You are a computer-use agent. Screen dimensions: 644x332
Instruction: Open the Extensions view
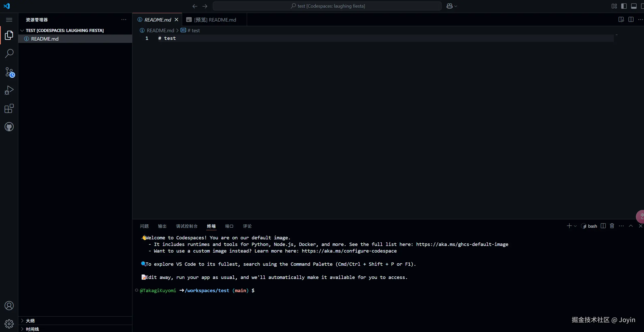coord(9,108)
